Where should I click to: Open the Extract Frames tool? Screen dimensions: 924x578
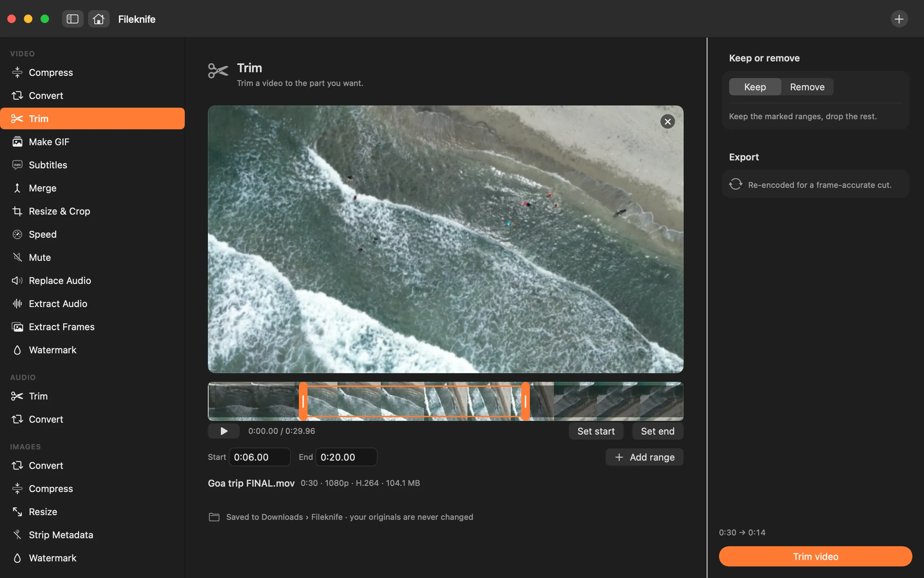pyautogui.click(x=92, y=327)
